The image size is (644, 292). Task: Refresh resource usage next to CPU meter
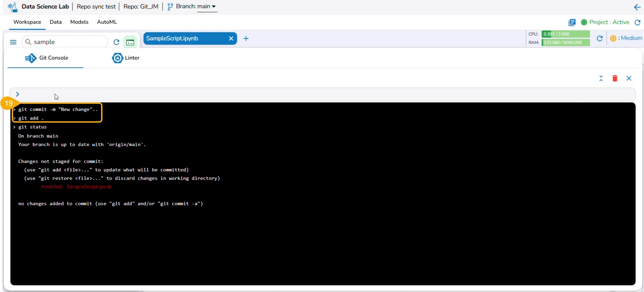point(600,38)
